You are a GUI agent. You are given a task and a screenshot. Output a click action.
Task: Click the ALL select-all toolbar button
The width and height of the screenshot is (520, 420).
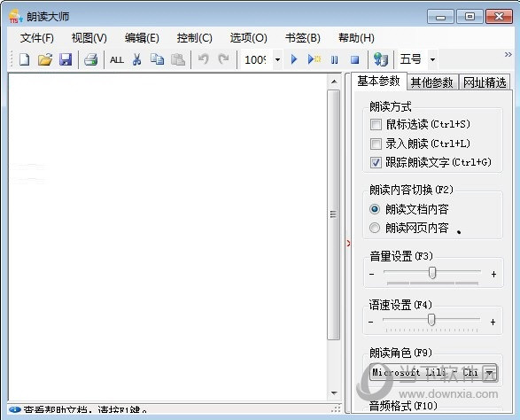pos(117,60)
